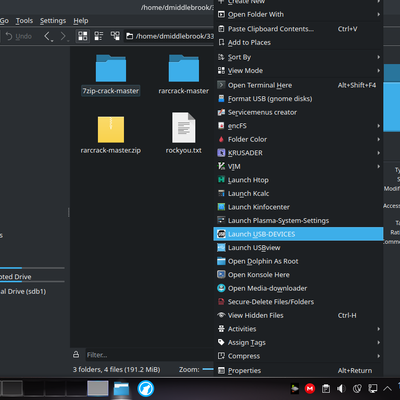The image size is (400, 400).
Task: Click the Compress menu entry
Action: pyautogui.click(x=298, y=356)
